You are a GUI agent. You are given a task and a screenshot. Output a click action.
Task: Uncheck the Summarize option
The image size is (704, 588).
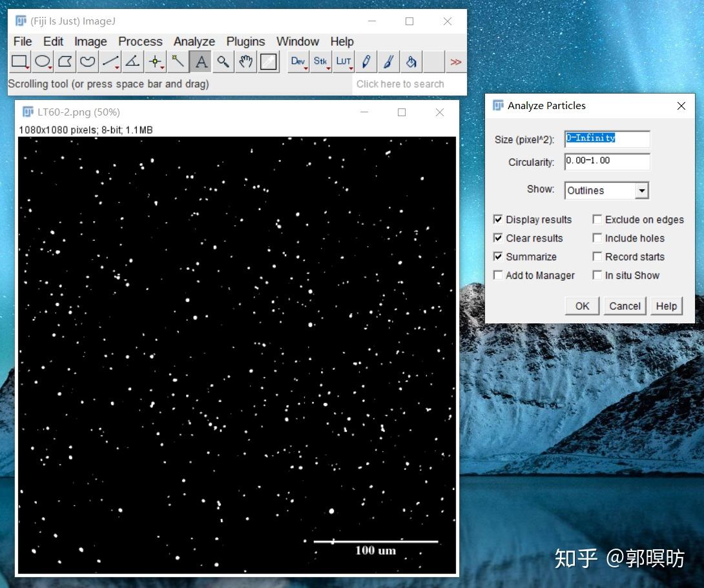pyautogui.click(x=498, y=256)
